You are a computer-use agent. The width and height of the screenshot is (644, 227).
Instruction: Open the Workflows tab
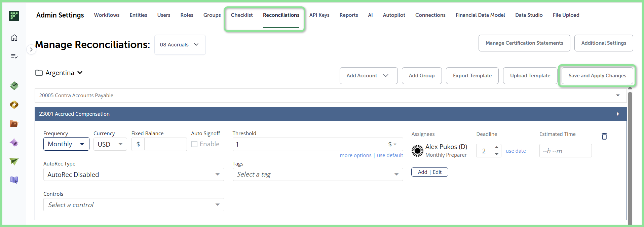coord(107,15)
